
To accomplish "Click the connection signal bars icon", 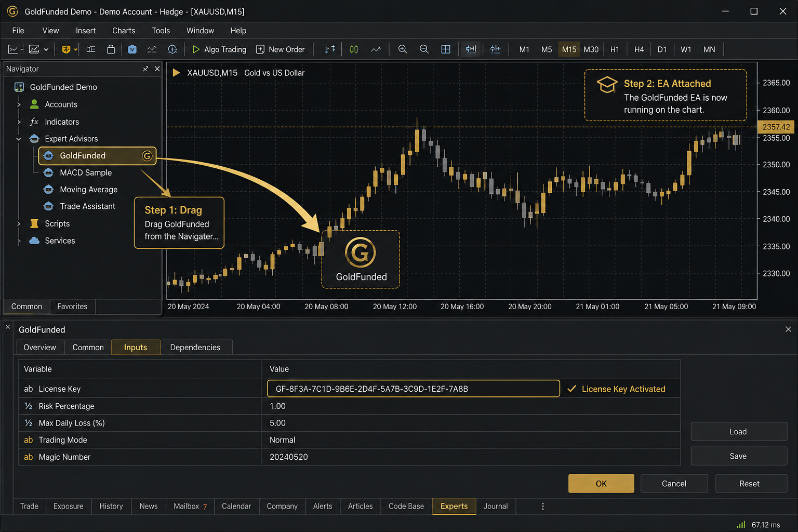I will pyautogui.click(x=741, y=525).
